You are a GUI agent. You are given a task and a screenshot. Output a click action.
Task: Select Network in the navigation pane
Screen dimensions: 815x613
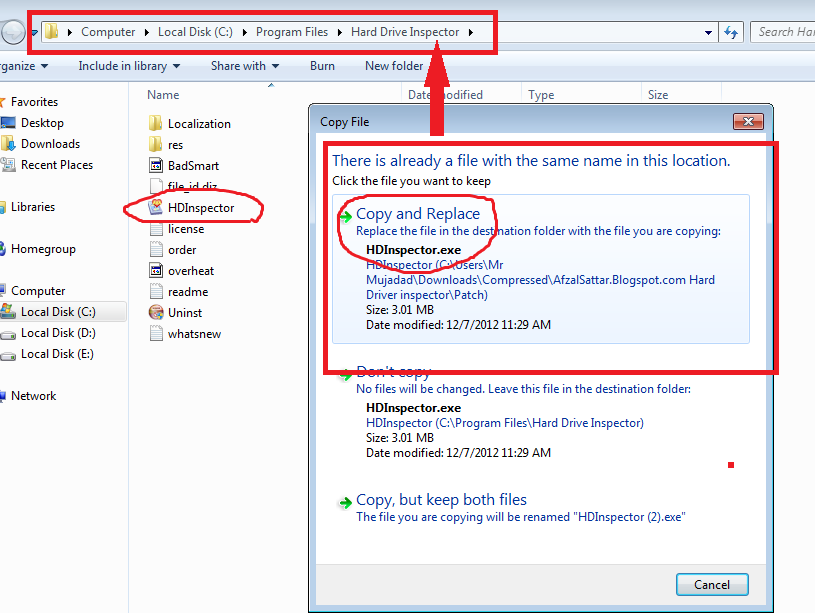33,396
